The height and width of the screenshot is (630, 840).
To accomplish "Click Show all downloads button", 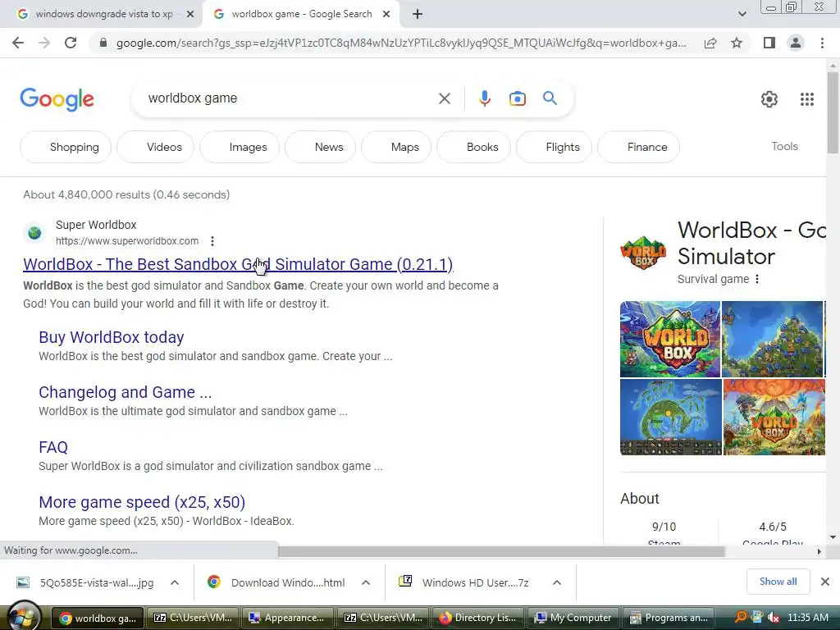I will pyautogui.click(x=778, y=582).
